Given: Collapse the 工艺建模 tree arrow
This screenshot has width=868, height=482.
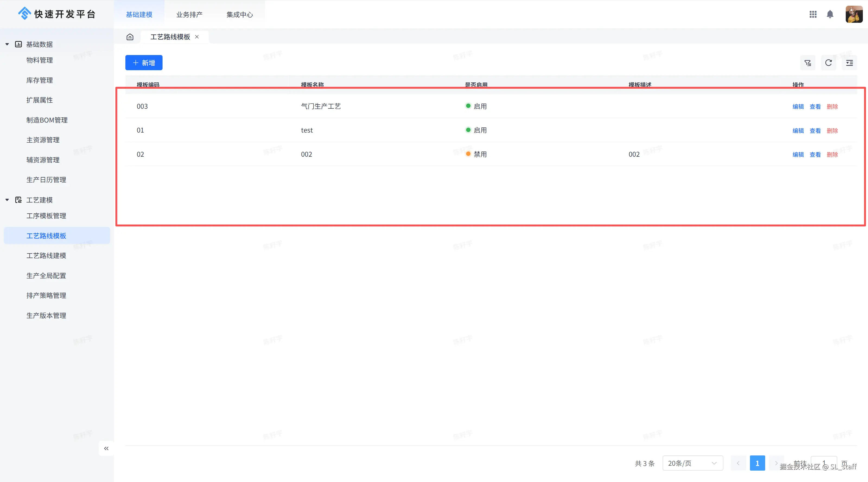Looking at the screenshot, I should 7,200.
